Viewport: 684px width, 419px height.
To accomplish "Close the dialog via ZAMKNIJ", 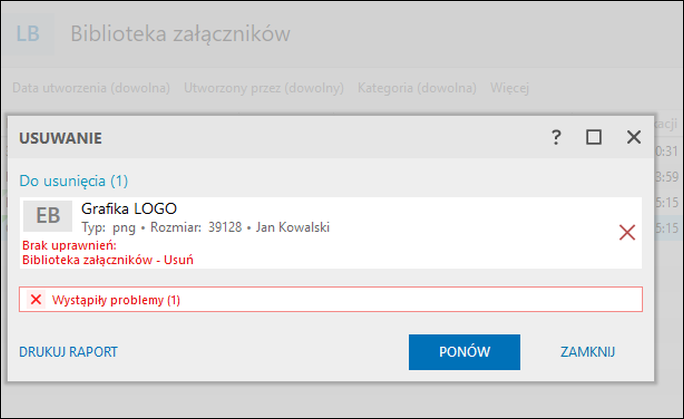I will coord(588,352).
